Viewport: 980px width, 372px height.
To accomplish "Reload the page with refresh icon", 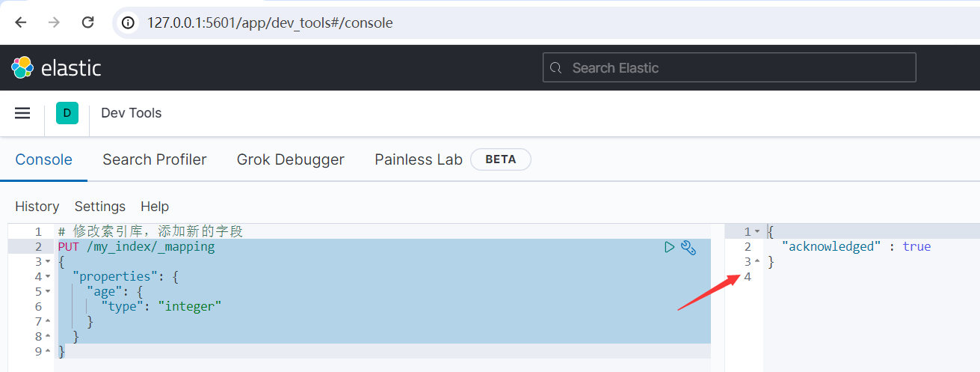I will coord(87,22).
